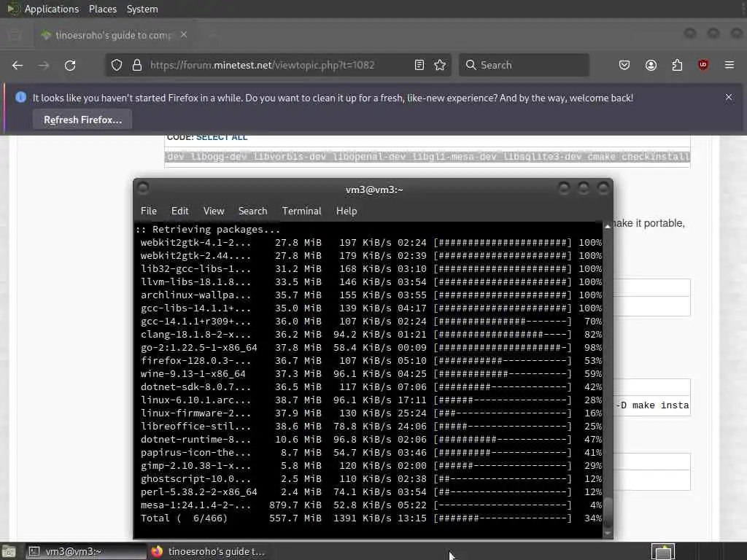Click terminal window menu icon in titlebar
The height and width of the screenshot is (560, 747).
(x=143, y=188)
